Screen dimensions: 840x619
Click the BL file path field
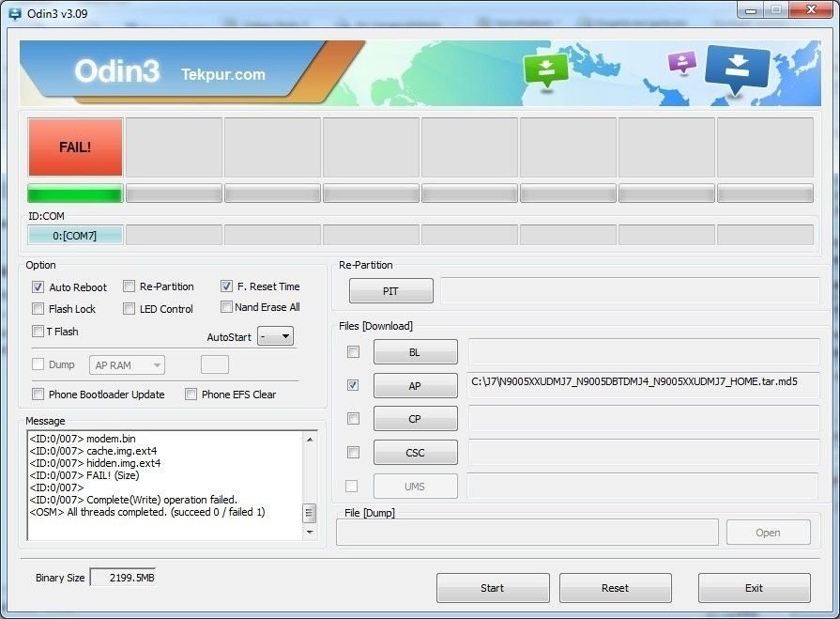(x=644, y=352)
